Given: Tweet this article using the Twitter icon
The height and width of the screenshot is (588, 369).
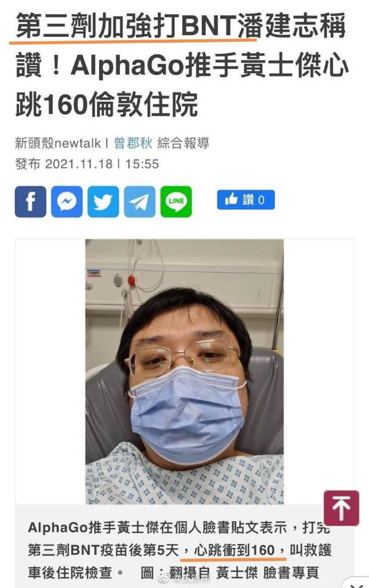Looking at the screenshot, I should tap(103, 202).
